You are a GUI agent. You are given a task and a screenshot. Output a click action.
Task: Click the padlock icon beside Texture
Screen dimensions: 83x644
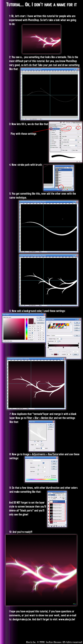[60, 132]
